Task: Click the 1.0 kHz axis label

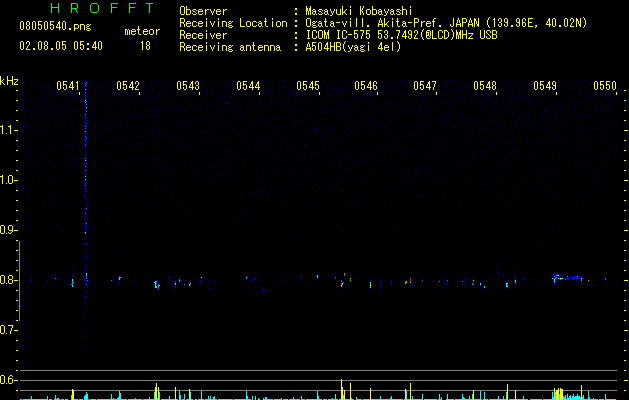Action: click(8, 180)
